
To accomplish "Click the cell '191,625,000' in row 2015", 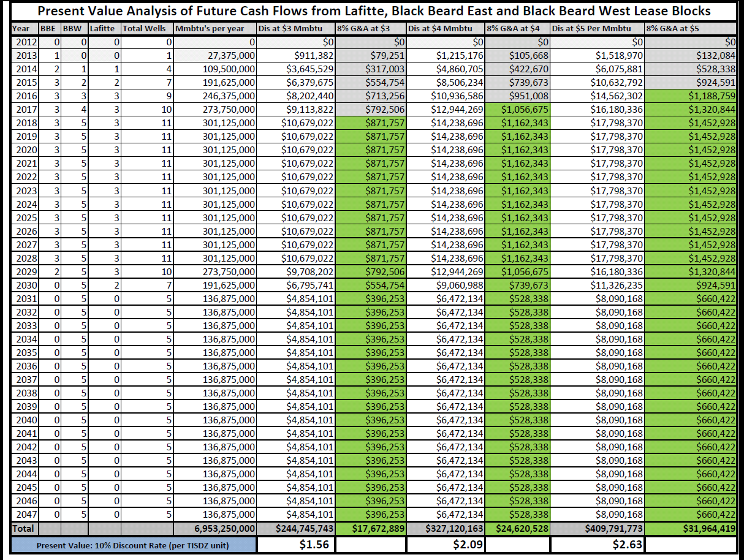I will pos(215,83).
